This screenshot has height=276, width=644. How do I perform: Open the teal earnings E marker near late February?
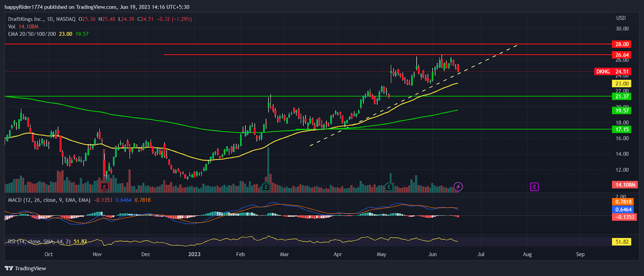[x=266, y=187]
